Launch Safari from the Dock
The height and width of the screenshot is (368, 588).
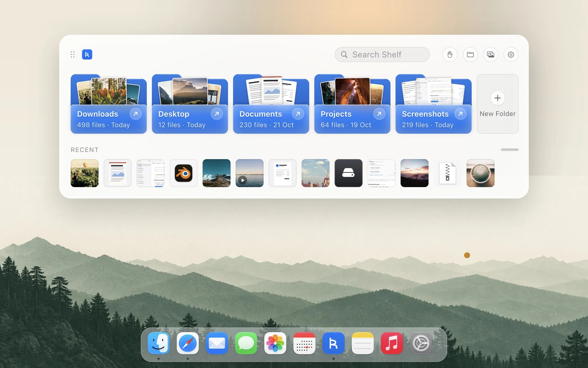(x=188, y=343)
